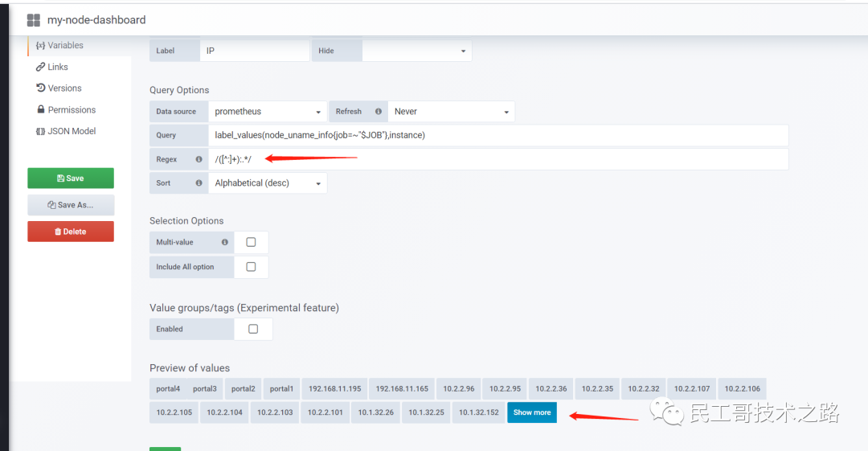This screenshot has width=868, height=451.
Task: Open the Refresh Never dropdown
Action: (451, 112)
